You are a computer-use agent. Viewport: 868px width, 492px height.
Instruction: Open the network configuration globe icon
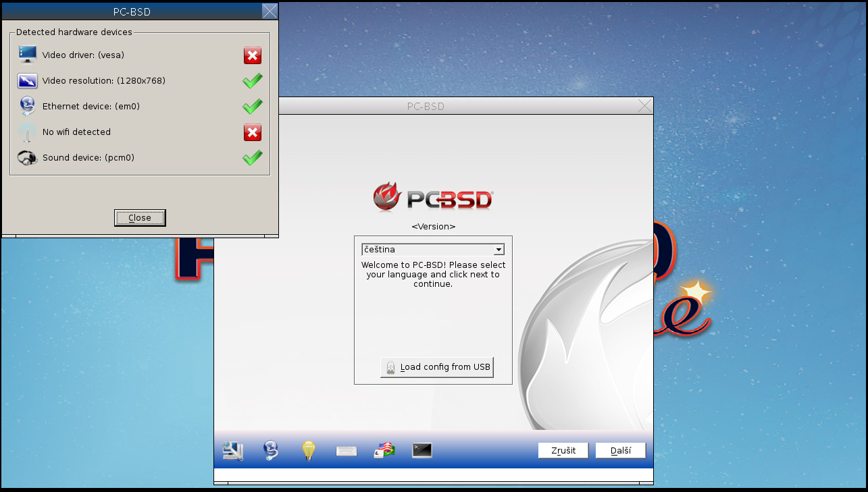[270, 450]
